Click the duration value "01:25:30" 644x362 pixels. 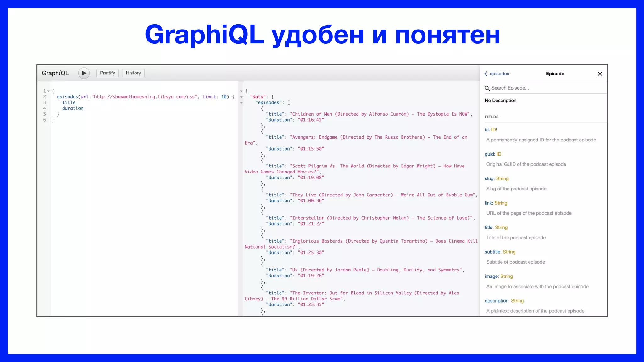pos(311,253)
